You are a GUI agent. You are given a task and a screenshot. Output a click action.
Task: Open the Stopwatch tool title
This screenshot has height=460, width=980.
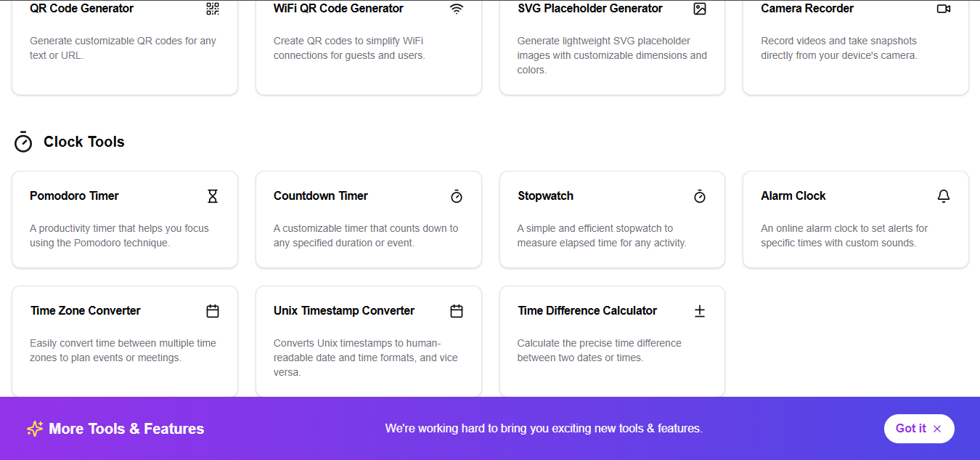545,196
